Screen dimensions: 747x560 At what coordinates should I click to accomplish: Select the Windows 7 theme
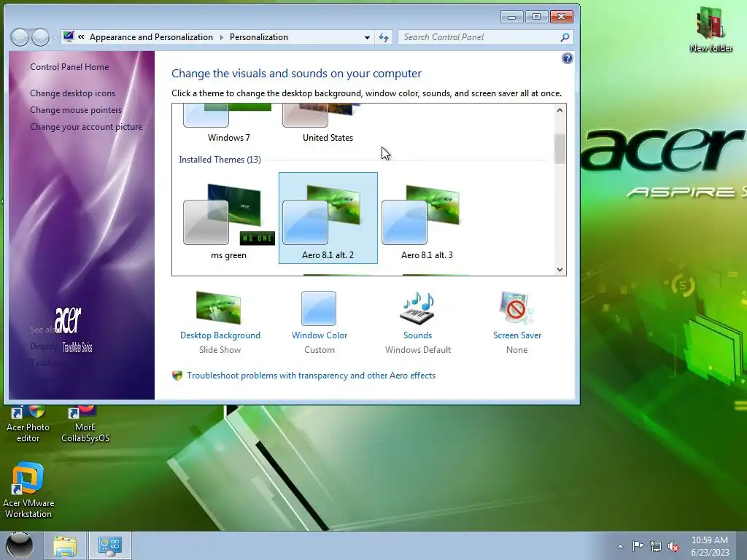click(228, 124)
